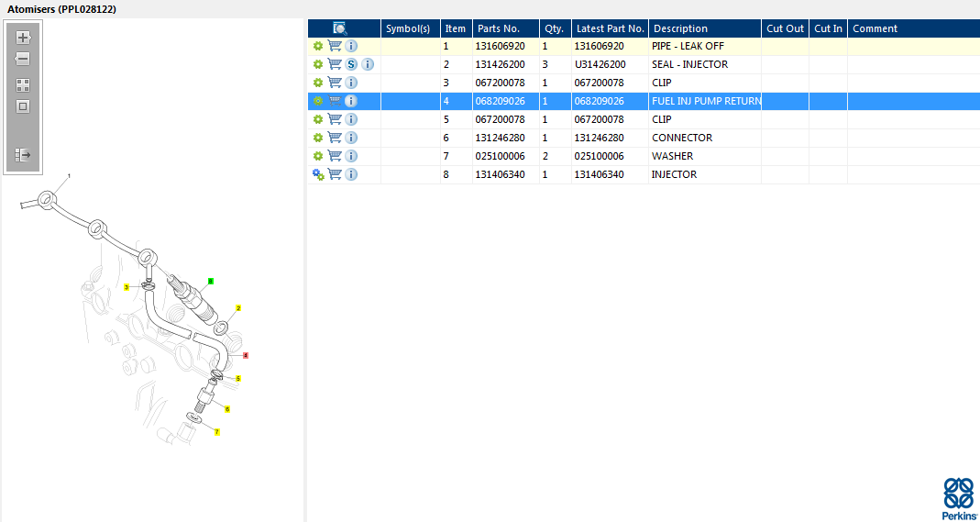Click the single-square view button in diagram toolbar
The height and width of the screenshot is (522, 980).
tap(23, 106)
